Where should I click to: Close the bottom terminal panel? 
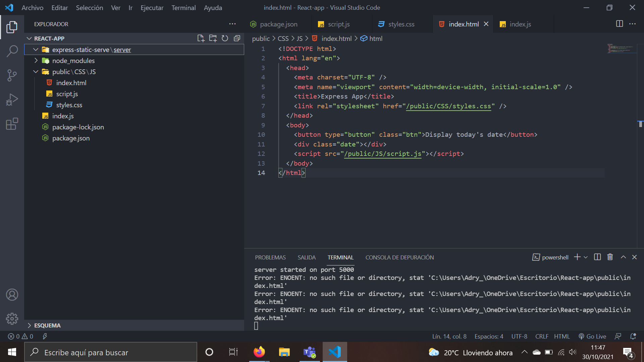pos(634,257)
